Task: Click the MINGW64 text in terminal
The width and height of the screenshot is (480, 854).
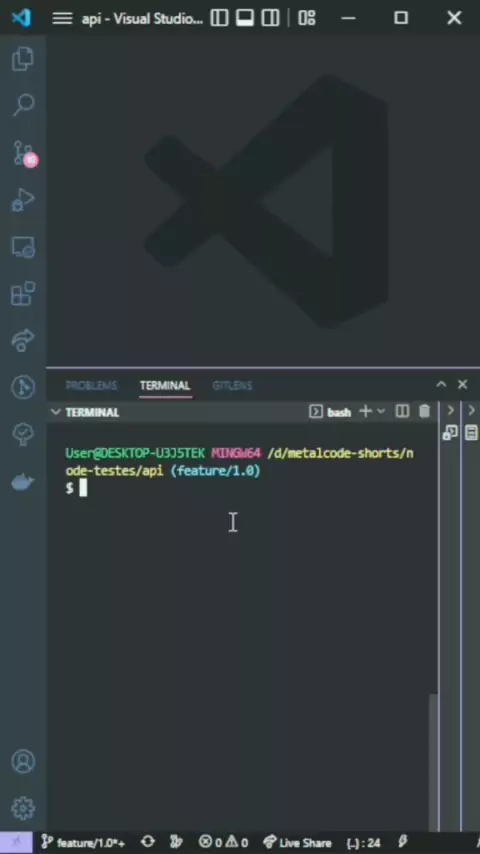Action: tap(236, 453)
